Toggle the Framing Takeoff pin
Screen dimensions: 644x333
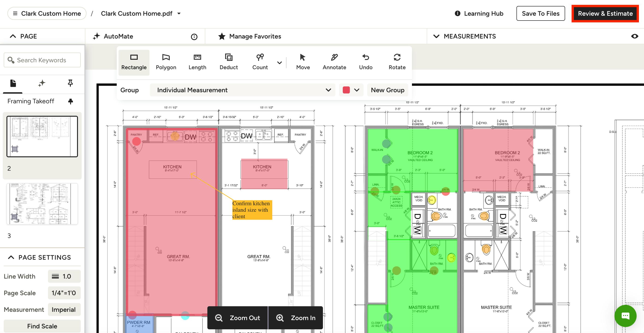(71, 101)
